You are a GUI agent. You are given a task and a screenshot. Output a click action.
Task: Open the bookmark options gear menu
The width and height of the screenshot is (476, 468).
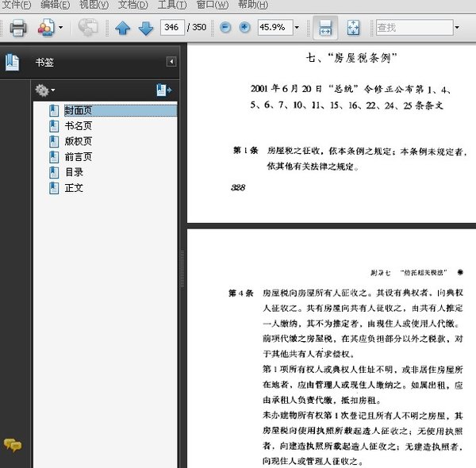[x=44, y=90]
